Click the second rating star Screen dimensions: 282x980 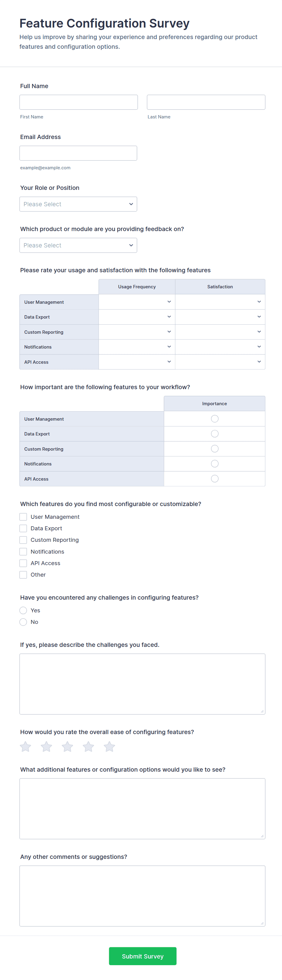pos(46,747)
